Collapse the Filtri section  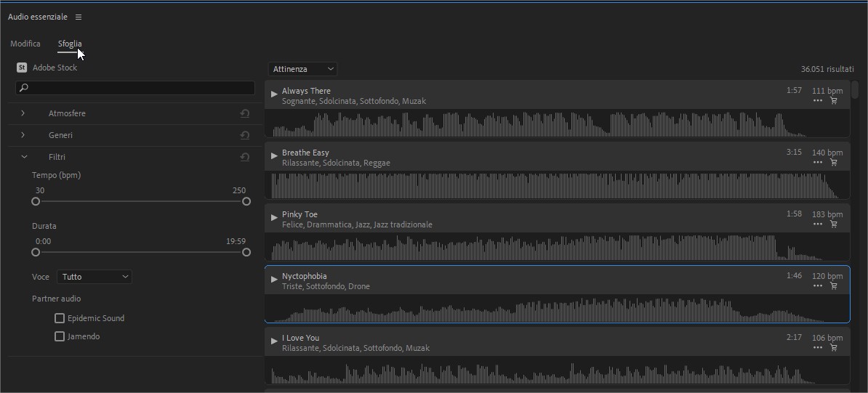coord(23,157)
